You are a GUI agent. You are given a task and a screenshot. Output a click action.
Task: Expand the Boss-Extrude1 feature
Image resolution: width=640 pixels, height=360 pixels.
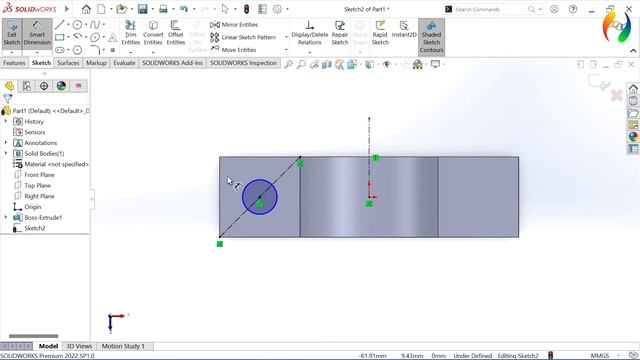coord(6,218)
